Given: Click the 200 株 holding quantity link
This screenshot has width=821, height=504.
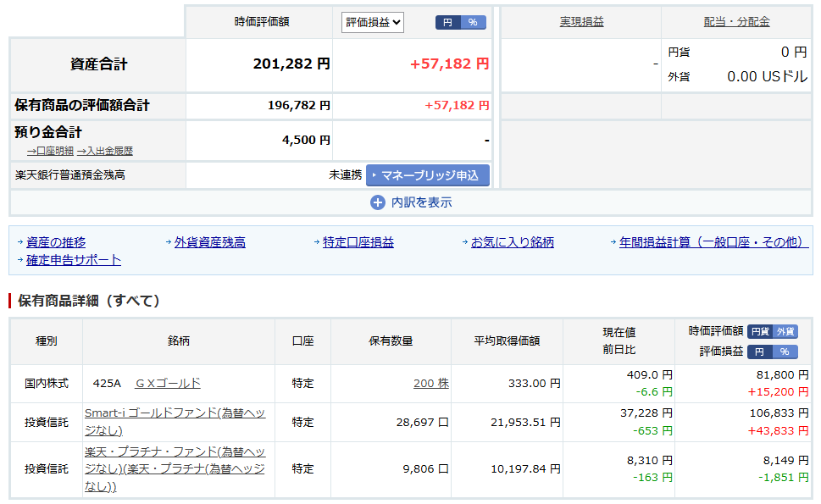Looking at the screenshot, I should 430,383.
